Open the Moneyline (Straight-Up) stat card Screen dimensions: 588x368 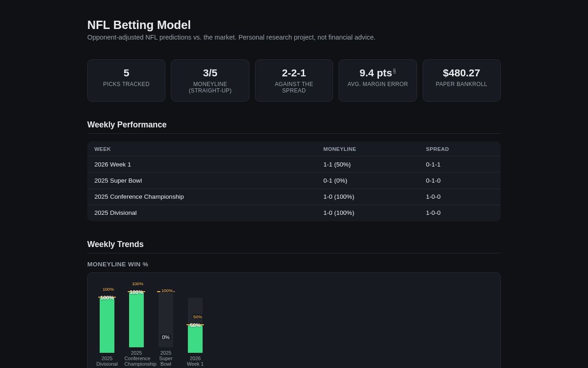210,80
